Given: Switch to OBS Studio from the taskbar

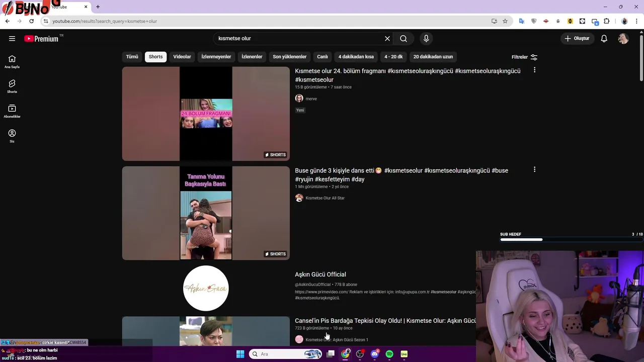Looking at the screenshot, I should 360,354.
